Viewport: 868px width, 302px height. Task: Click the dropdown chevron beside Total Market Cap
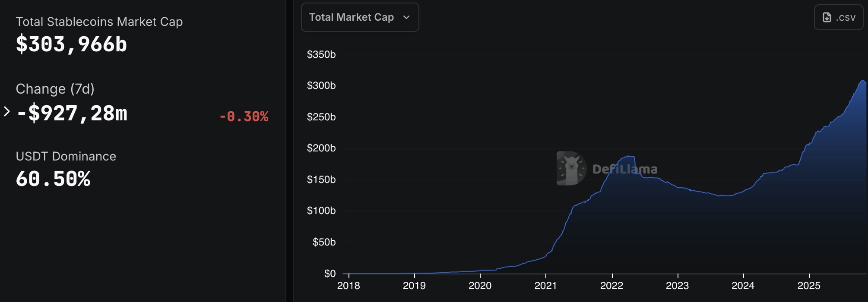point(406,17)
